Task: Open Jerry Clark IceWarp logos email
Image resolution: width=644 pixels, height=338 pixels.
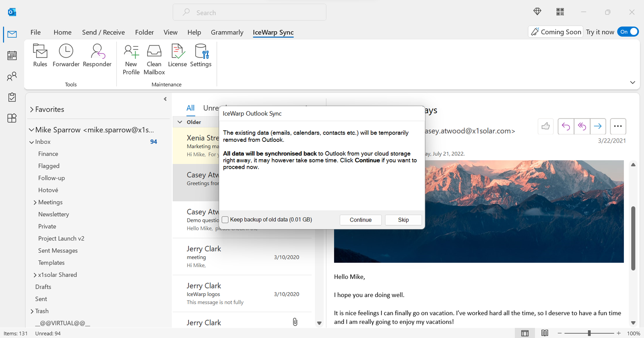Action: point(243,294)
